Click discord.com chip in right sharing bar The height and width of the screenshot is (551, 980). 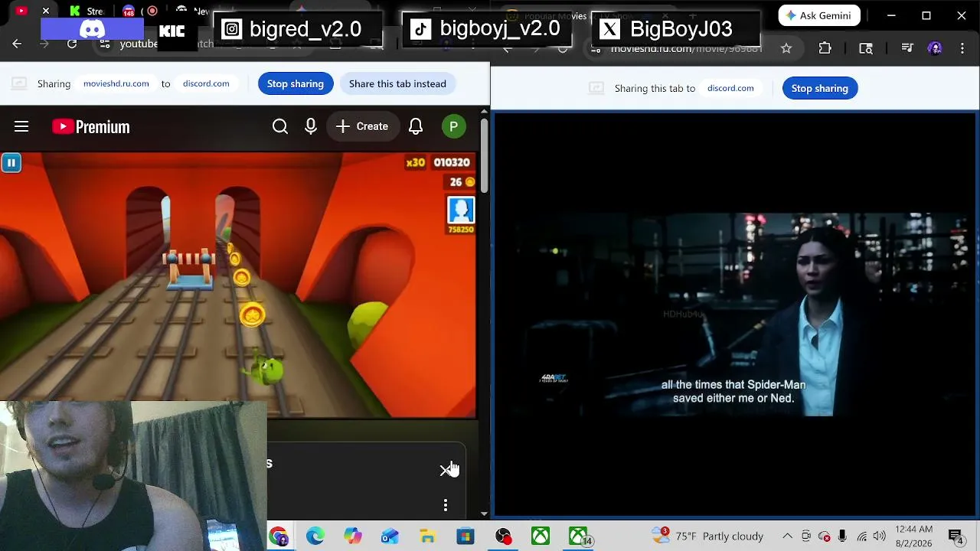730,88
